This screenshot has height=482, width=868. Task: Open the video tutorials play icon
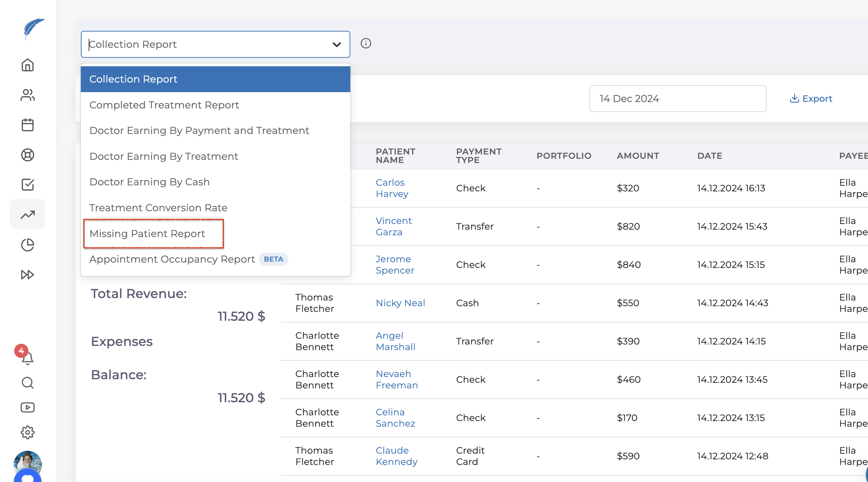[28, 408]
